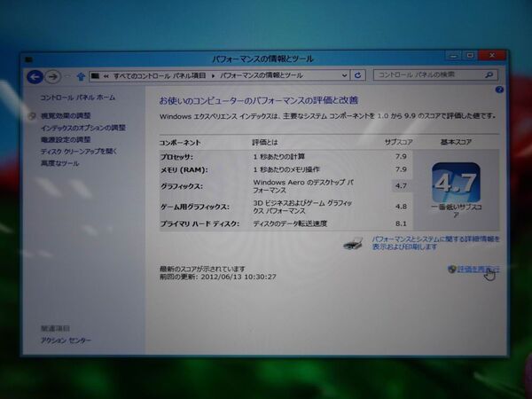Minimize the performance window
Viewport: 532px width, 399px height.
454,56
